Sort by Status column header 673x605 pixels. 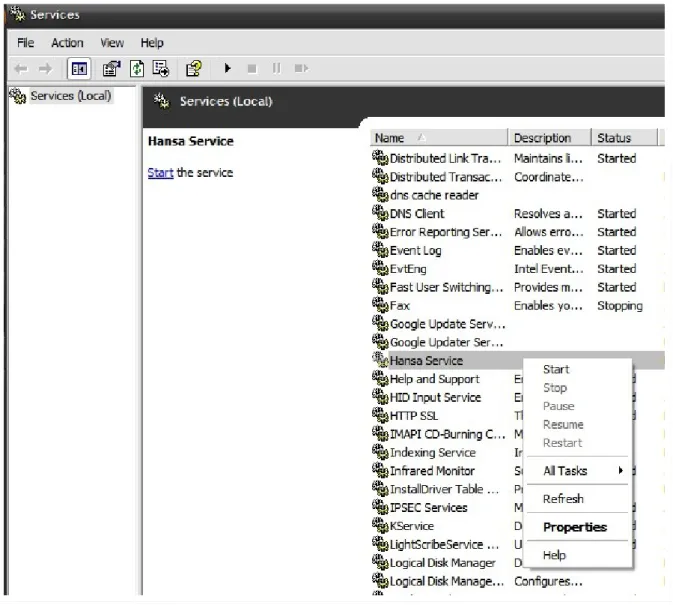pos(624,138)
